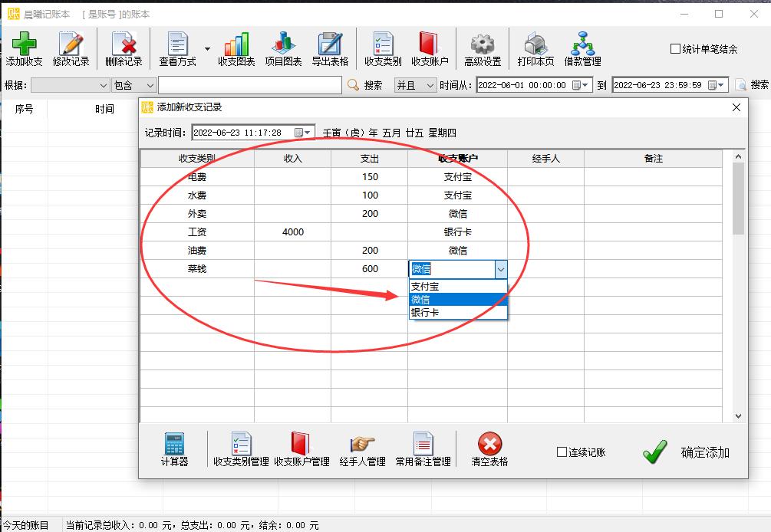This screenshot has width=771, height=532.
Task: Enable 统计单笔结余 checkbox
Action: (x=676, y=48)
